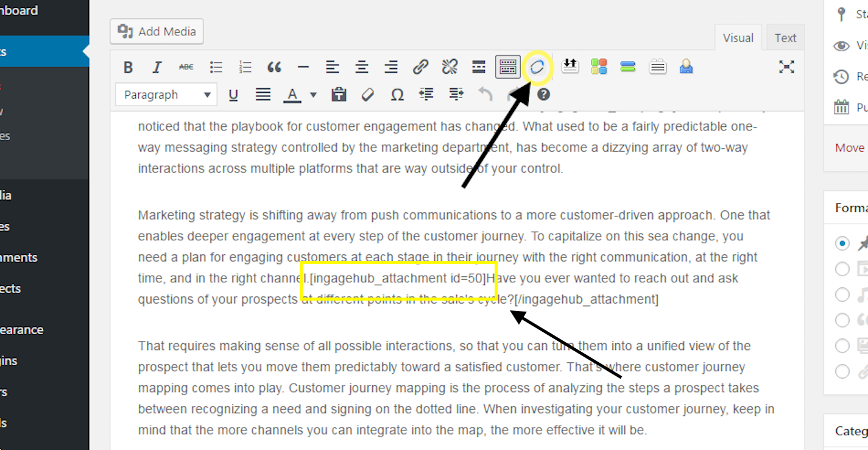Enter distraction-free fullscreen mode
The width and height of the screenshot is (868, 450).
tap(786, 67)
